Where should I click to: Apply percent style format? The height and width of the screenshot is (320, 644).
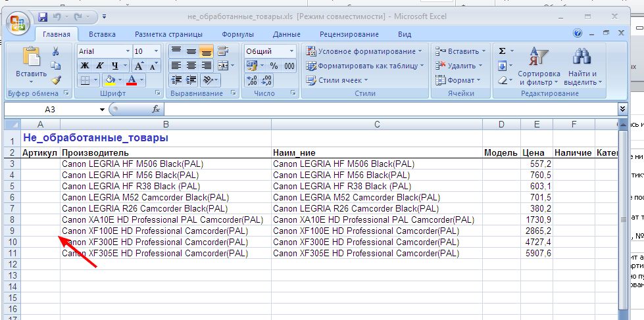274,66
